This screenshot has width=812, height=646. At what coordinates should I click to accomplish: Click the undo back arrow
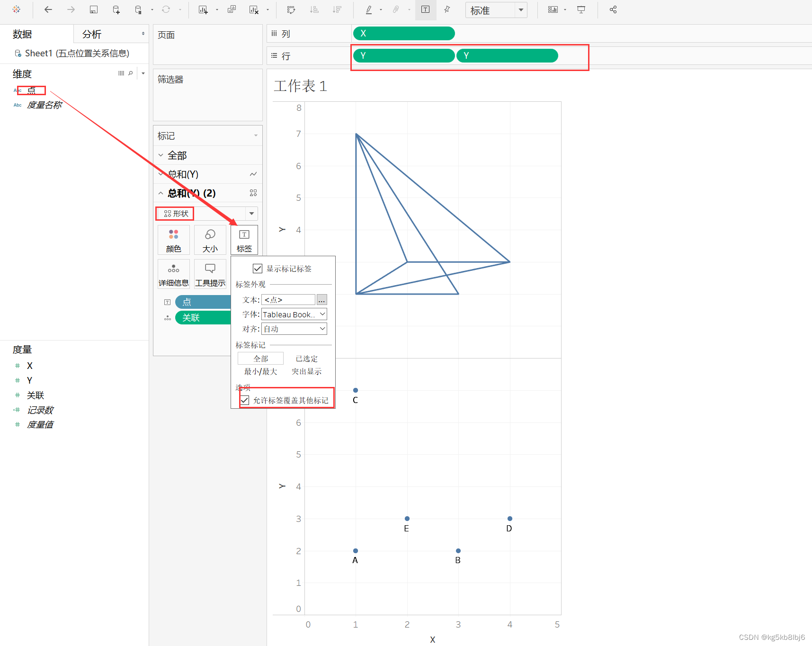tap(48, 9)
